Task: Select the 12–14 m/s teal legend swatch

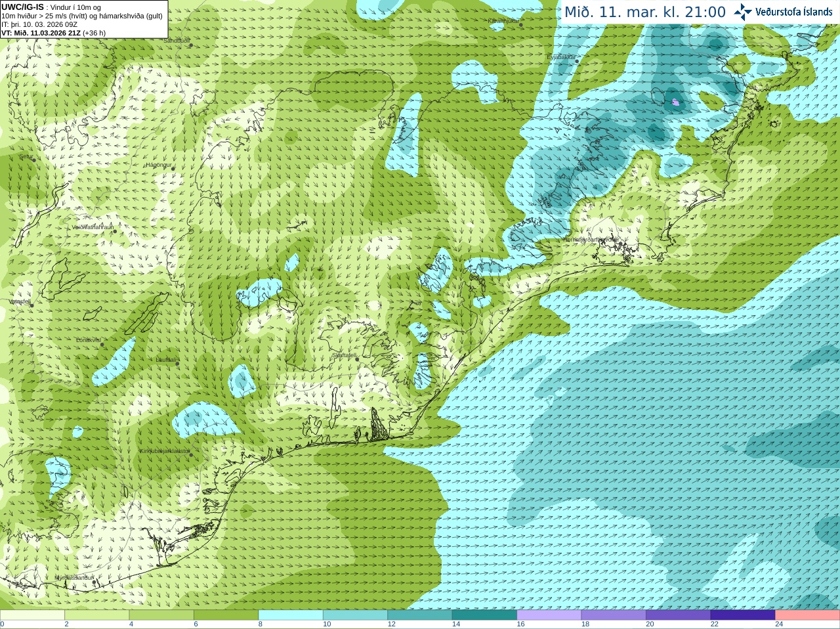Action: point(420,615)
